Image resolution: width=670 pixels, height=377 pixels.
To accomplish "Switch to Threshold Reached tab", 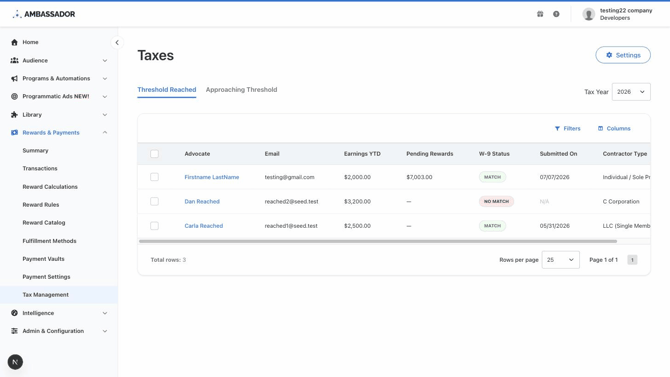I will [167, 90].
